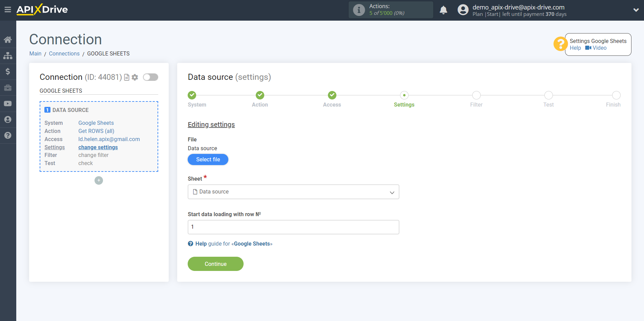This screenshot has height=321, width=644.
Task: Click the connection notes document icon
Action: [x=127, y=77]
